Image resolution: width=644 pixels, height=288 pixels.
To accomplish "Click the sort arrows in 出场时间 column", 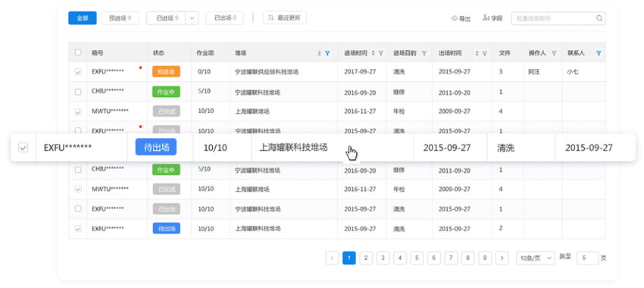I will pos(477,53).
